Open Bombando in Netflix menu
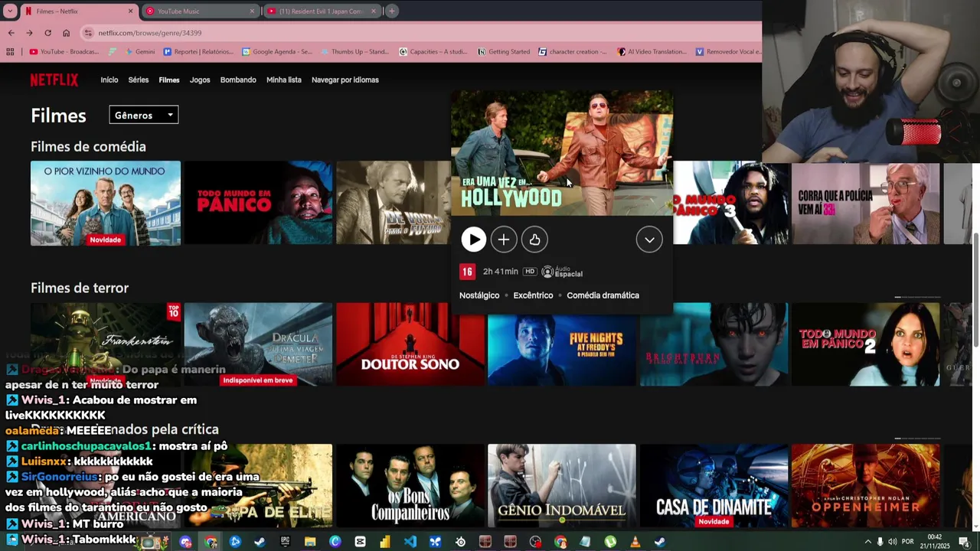 tap(238, 80)
